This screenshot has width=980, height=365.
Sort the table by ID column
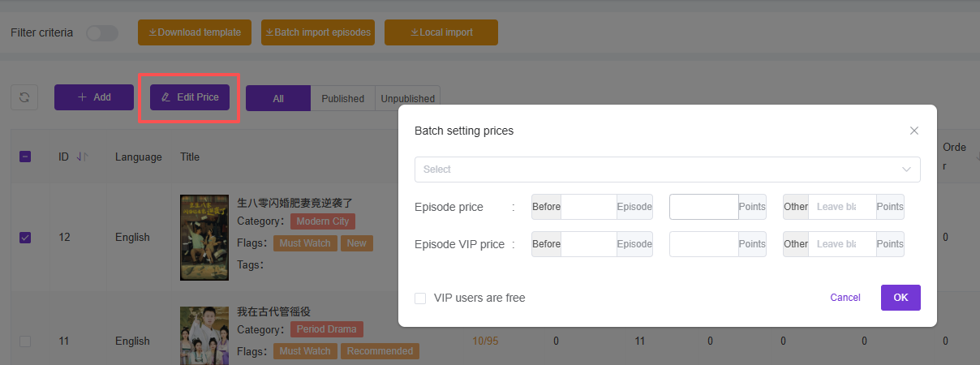point(82,157)
